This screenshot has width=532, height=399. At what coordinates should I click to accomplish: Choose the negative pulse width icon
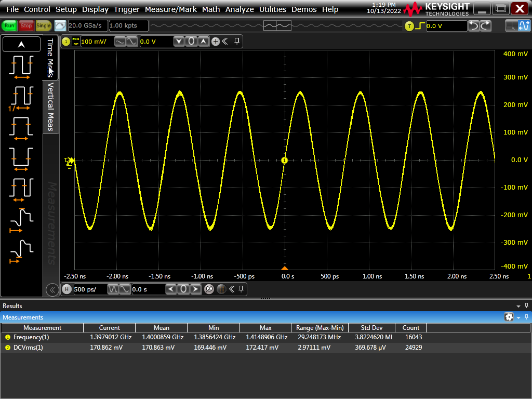(21, 158)
